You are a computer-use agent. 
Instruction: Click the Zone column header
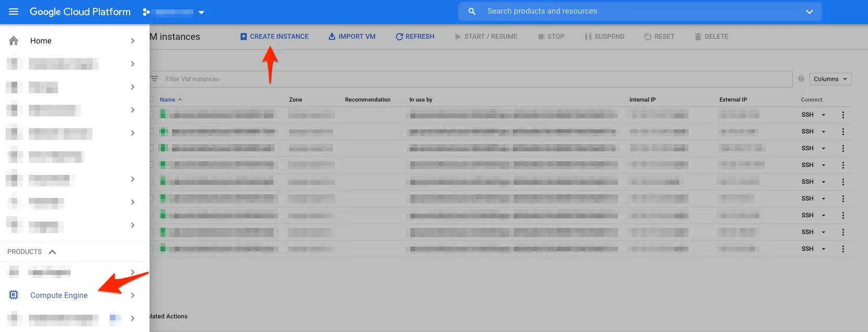point(295,99)
